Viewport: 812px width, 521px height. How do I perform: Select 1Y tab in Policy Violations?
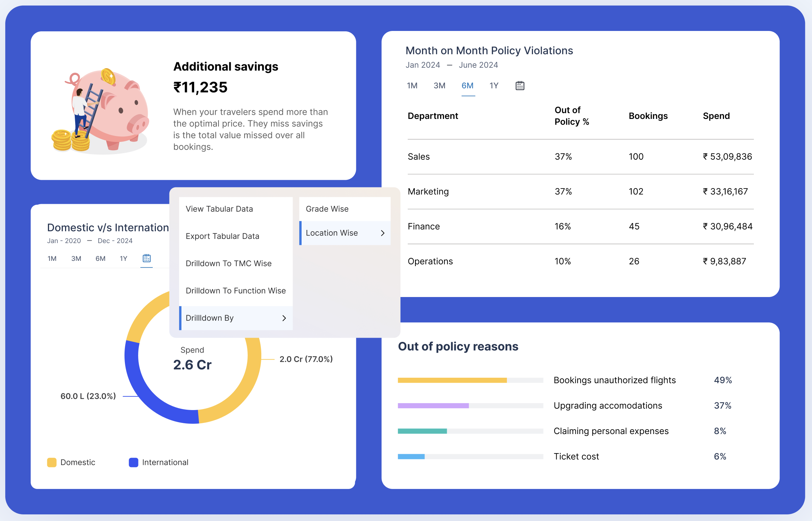tap(494, 86)
